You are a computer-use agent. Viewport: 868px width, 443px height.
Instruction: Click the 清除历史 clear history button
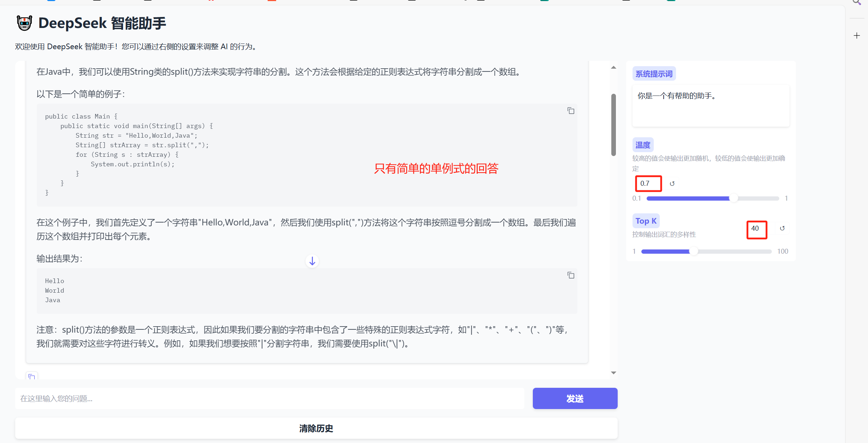(316, 428)
